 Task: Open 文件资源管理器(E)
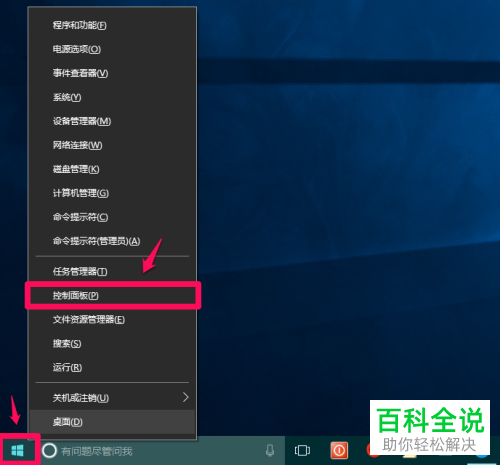[x=113, y=320]
